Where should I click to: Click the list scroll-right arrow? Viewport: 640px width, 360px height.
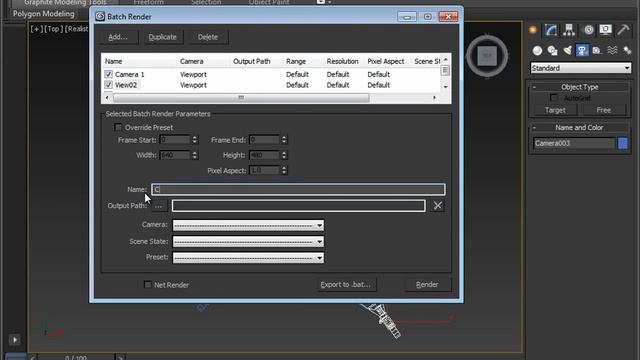pyautogui.click(x=434, y=98)
